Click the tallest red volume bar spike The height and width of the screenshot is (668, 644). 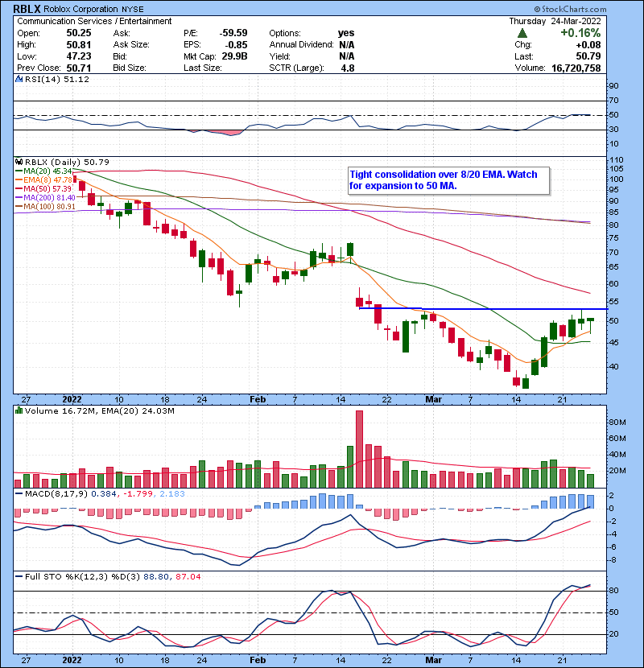[359, 449]
